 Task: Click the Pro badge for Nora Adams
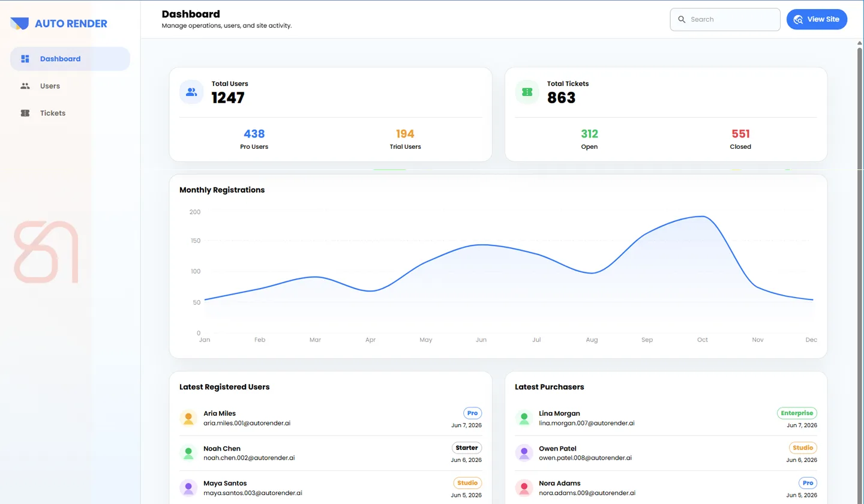(808, 482)
